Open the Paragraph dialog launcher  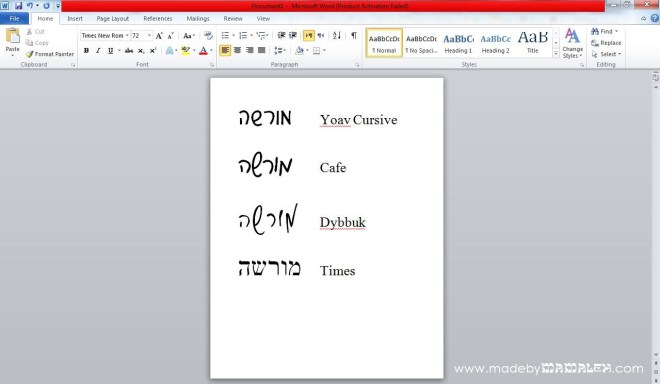point(357,65)
